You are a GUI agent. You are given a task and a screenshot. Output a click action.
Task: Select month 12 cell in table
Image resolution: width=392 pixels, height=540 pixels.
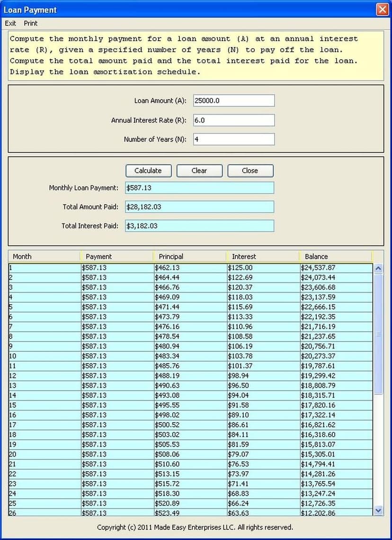[45, 376]
